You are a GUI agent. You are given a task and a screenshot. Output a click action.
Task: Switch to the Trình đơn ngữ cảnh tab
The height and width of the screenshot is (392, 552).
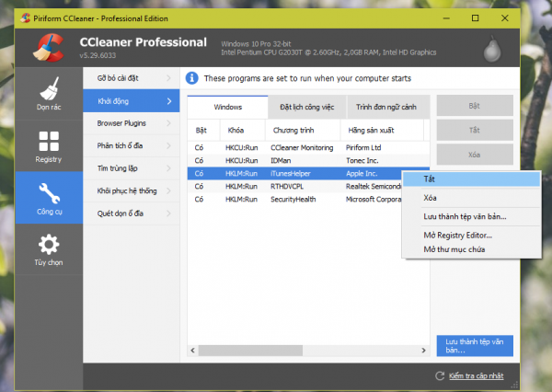(386, 107)
